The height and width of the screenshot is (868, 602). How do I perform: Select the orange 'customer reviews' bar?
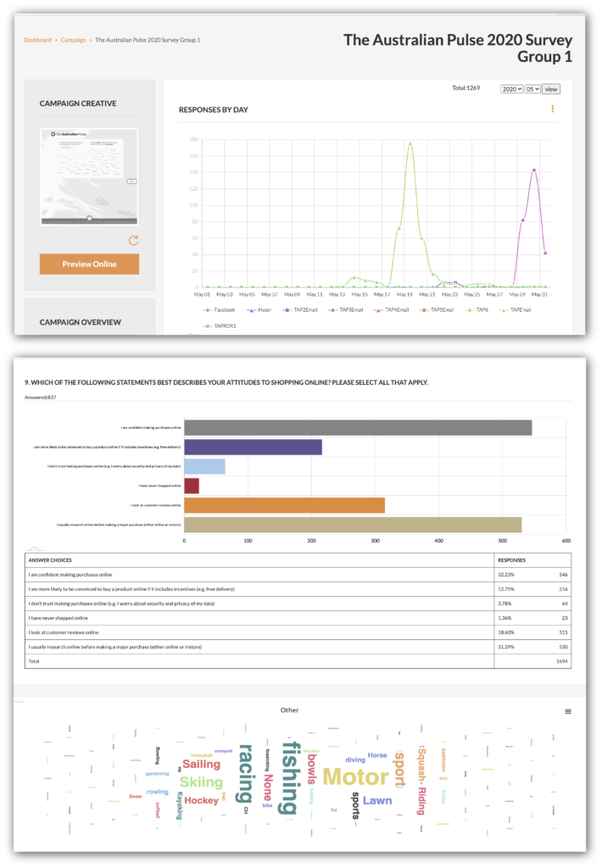284,505
